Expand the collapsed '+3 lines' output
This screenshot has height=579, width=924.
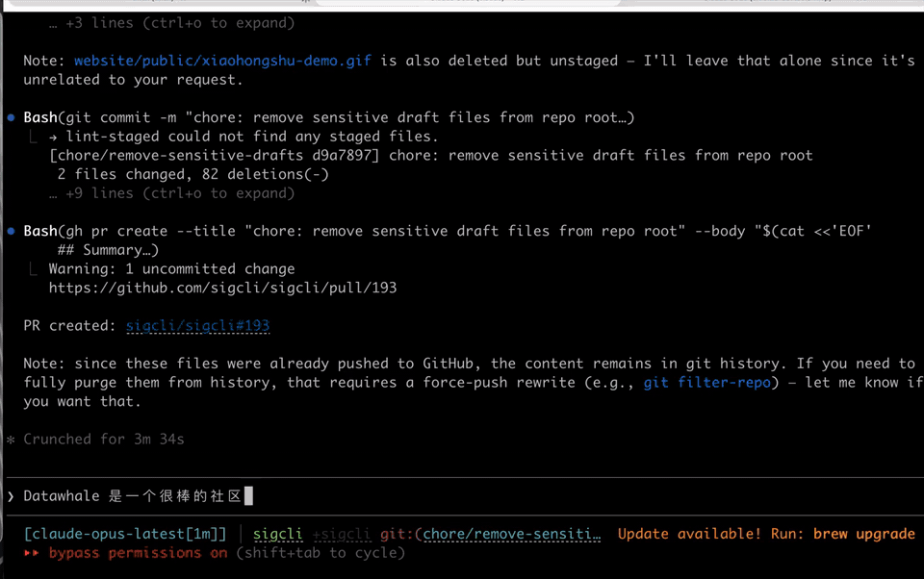pos(171,23)
